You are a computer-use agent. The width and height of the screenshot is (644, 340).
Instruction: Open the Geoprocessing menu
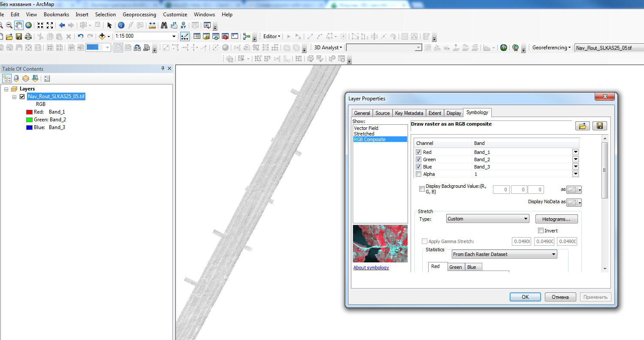pyautogui.click(x=139, y=15)
